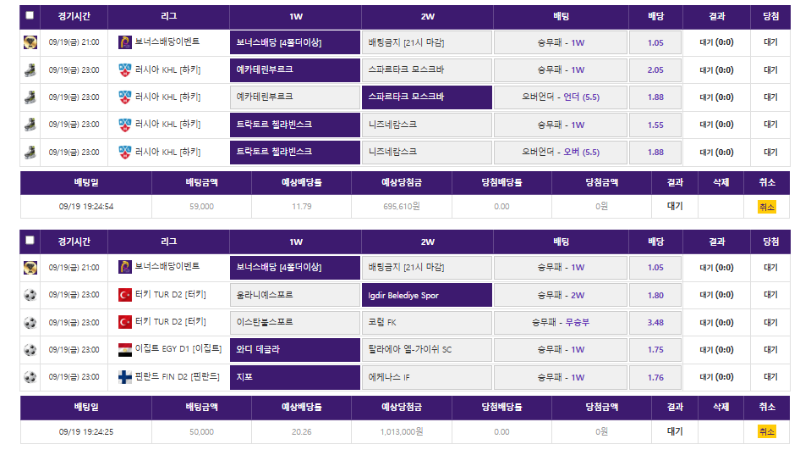Click the 3.48 odds for 이스탄불스포르 match
800x461 pixels.
[x=656, y=323]
